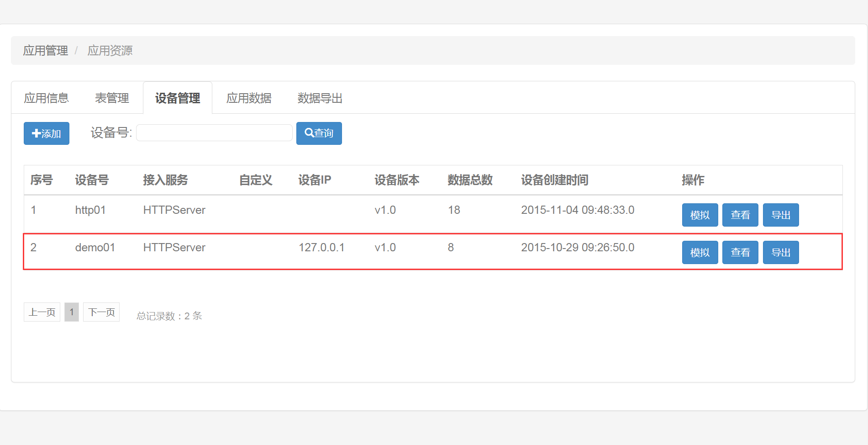This screenshot has height=445, width=868.
Task: Open the 表管理 tab
Action: [x=112, y=98]
